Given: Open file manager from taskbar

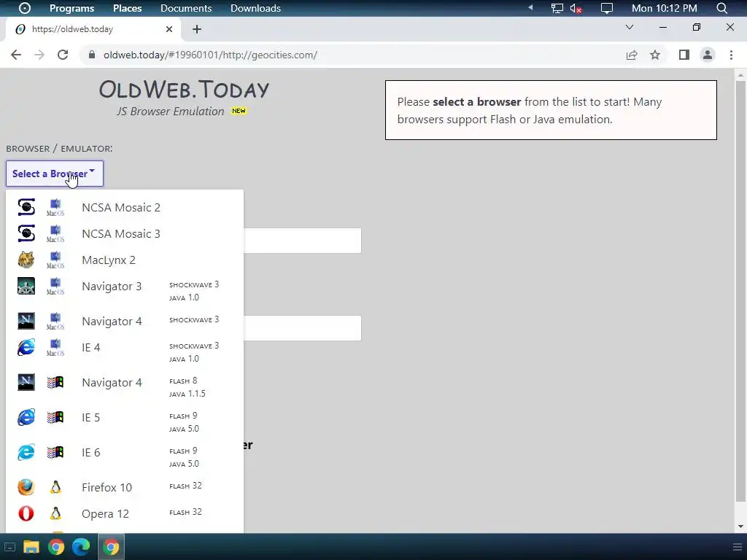Looking at the screenshot, I should [31, 547].
